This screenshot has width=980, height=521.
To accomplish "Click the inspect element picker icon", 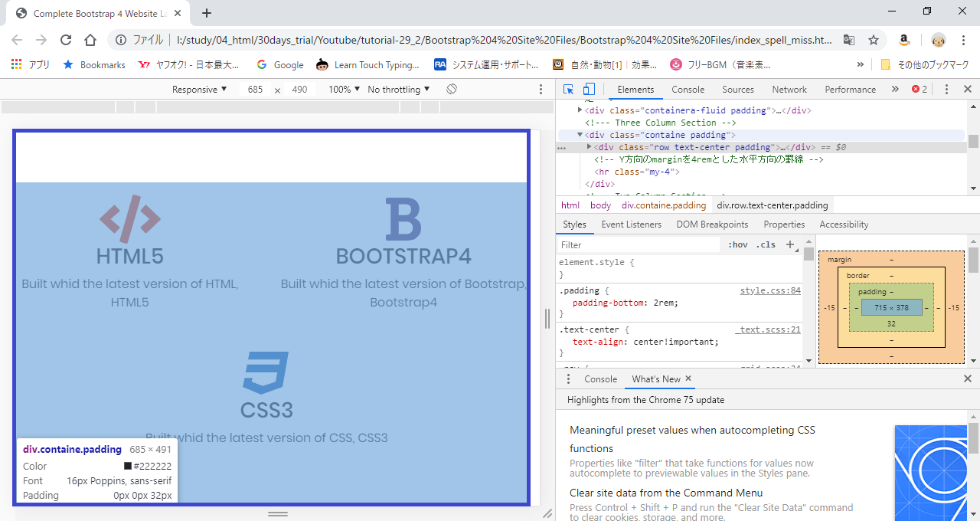I will click(x=568, y=90).
